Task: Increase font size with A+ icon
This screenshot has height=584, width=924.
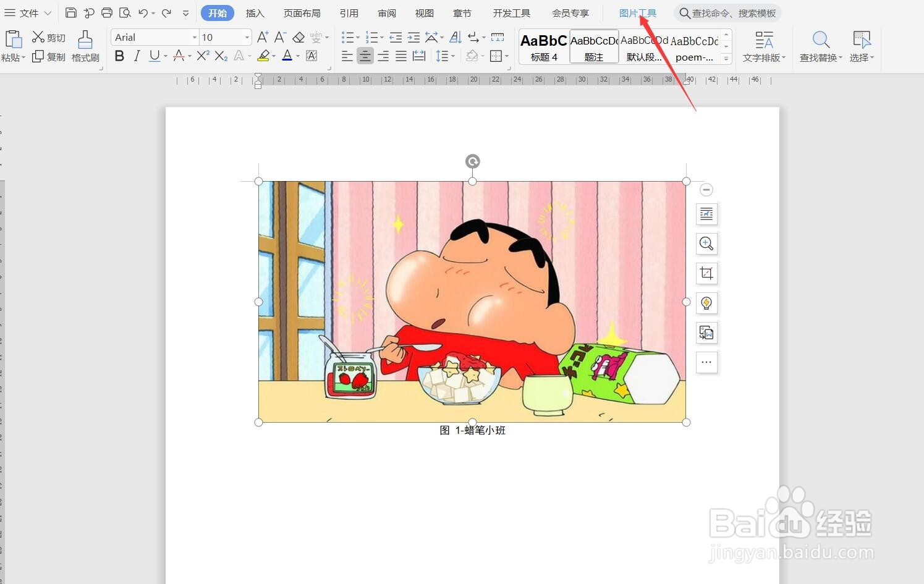Action: tap(263, 37)
